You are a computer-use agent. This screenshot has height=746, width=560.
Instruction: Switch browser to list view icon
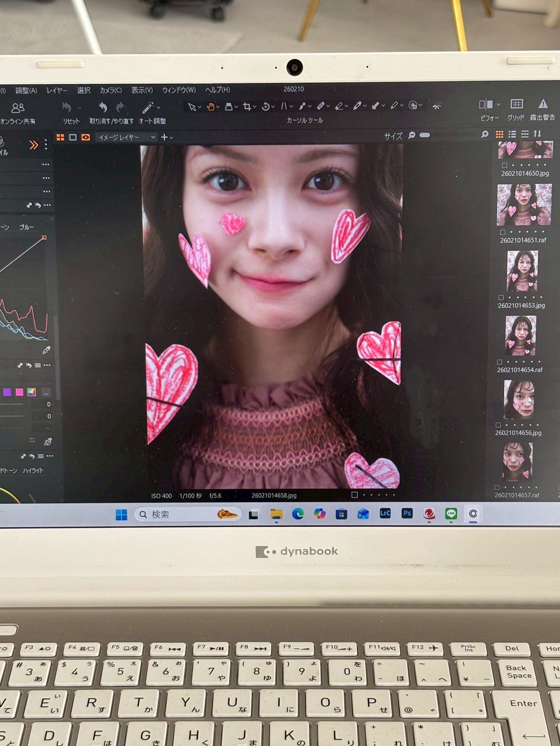(512, 134)
